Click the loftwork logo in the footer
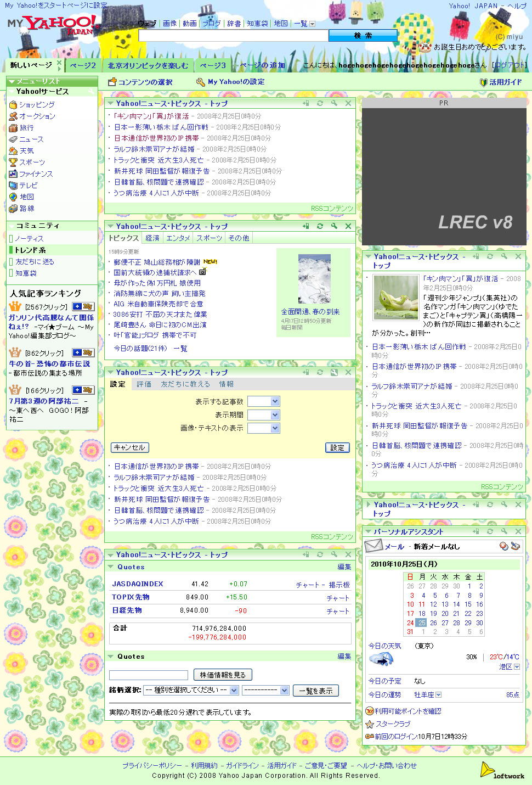 coord(502,770)
